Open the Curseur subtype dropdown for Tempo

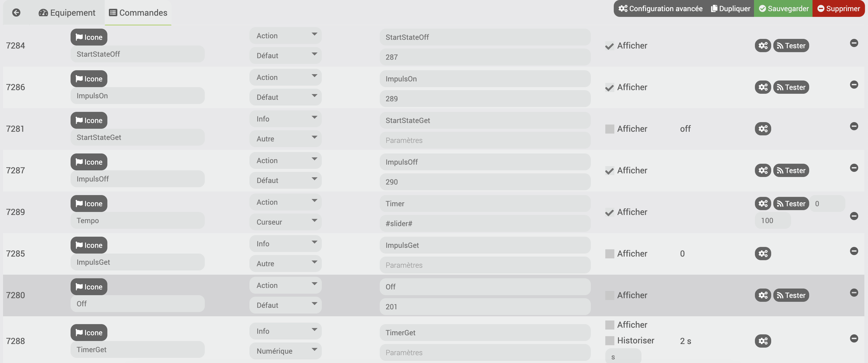(x=285, y=222)
